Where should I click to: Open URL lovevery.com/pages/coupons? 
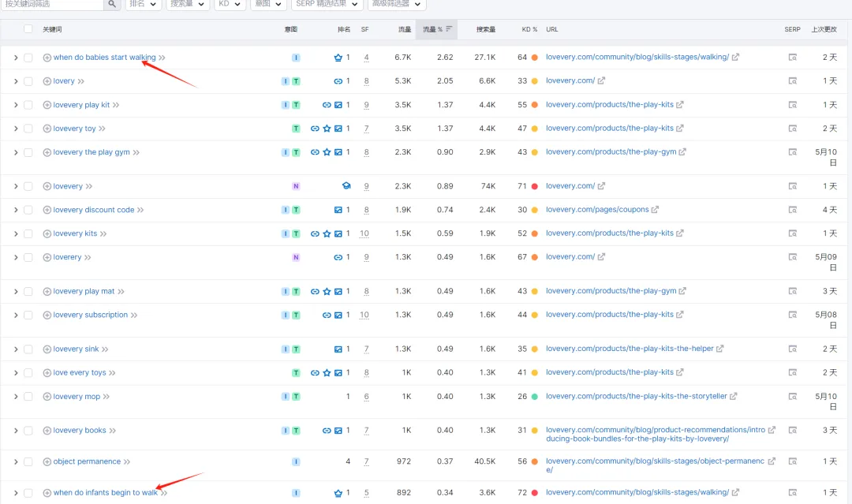(x=597, y=210)
